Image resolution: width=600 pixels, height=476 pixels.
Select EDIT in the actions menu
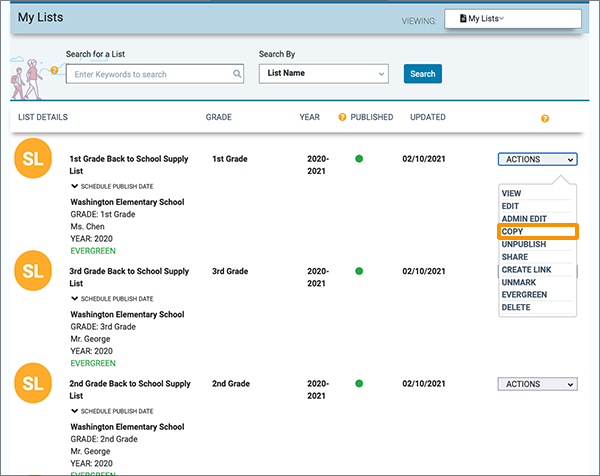click(510, 206)
